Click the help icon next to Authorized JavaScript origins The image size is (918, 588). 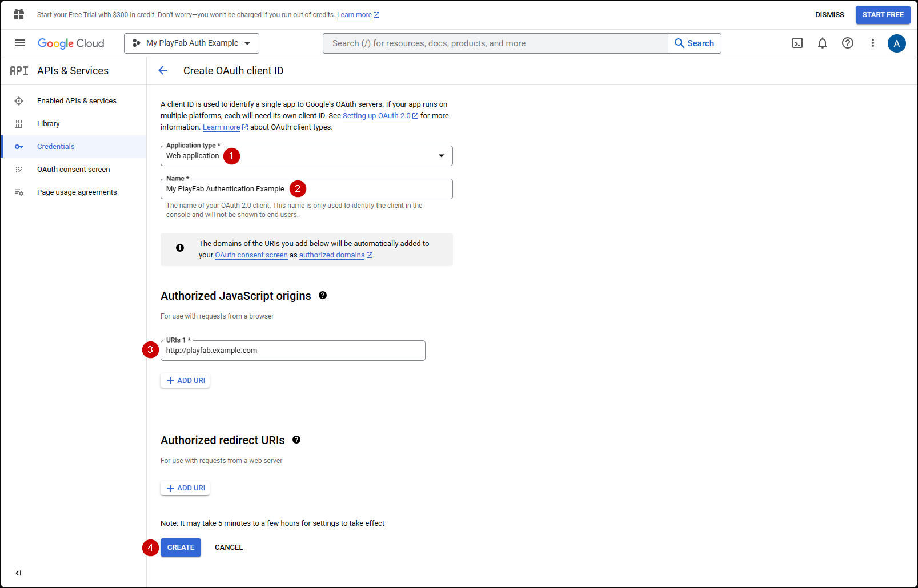click(x=323, y=295)
